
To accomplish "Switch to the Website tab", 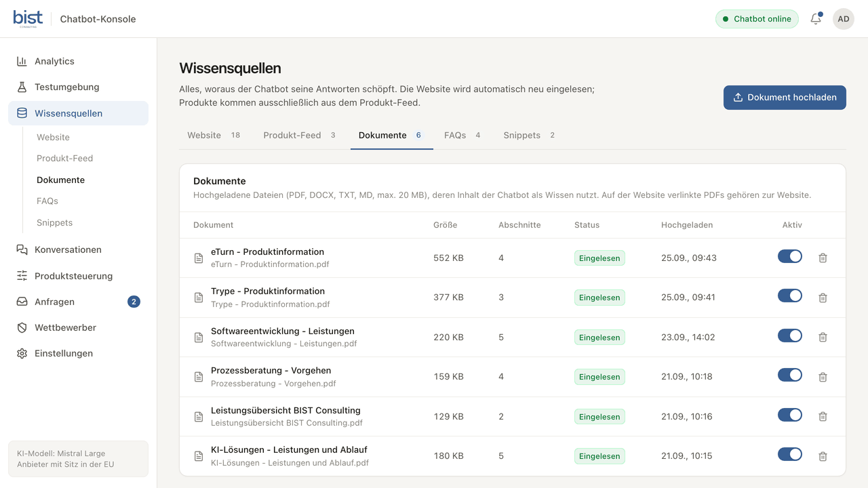I will (x=214, y=136).
